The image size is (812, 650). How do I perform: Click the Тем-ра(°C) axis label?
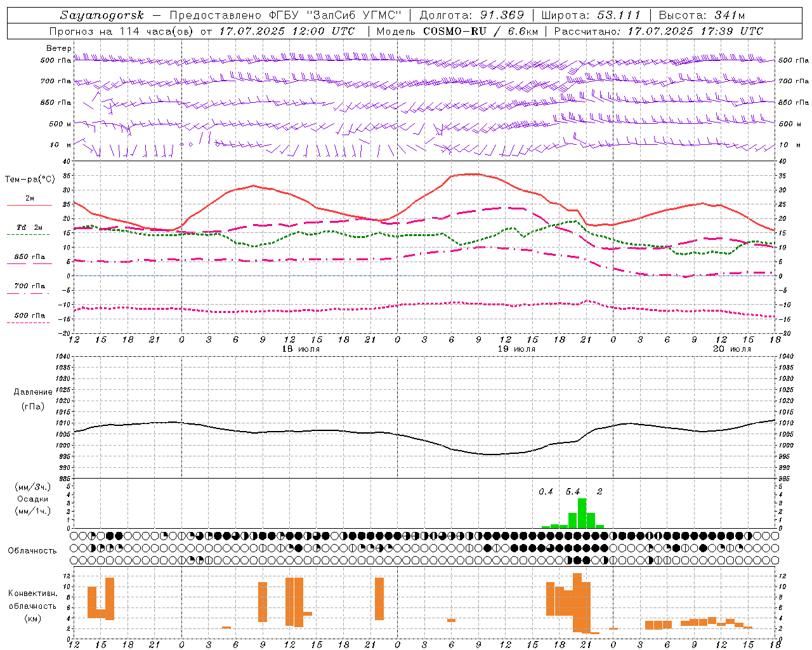tap(30, 180)
